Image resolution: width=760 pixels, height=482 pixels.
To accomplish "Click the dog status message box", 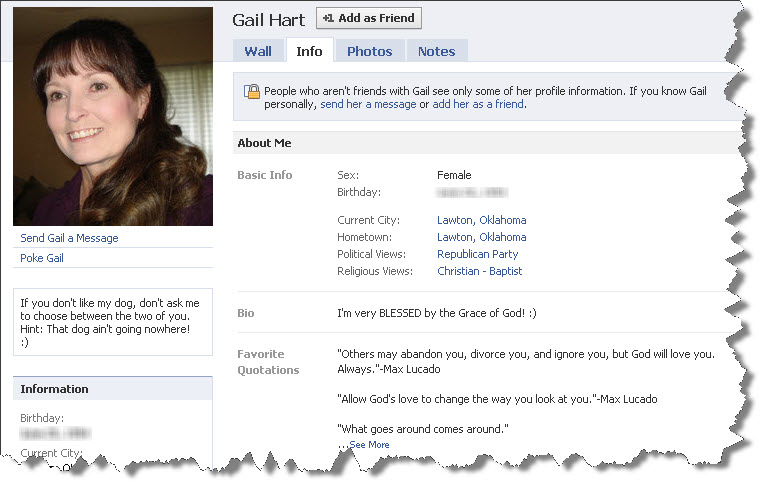I will [112, 322].
